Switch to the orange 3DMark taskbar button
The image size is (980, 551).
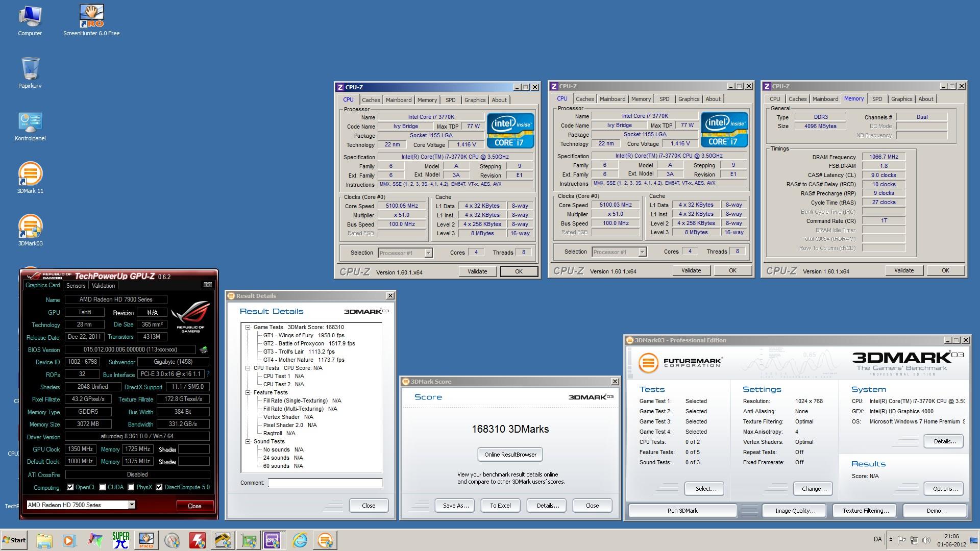(x=325, y=540)
